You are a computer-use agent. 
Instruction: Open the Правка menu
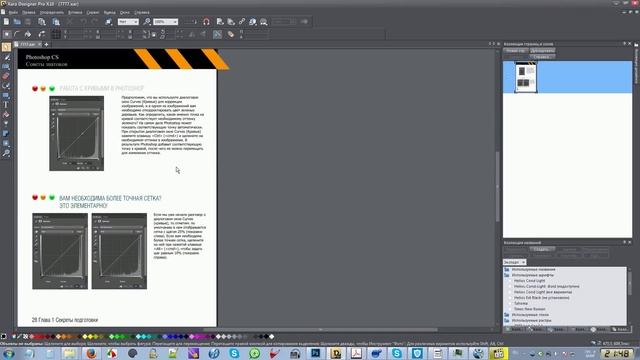(29, 13)
